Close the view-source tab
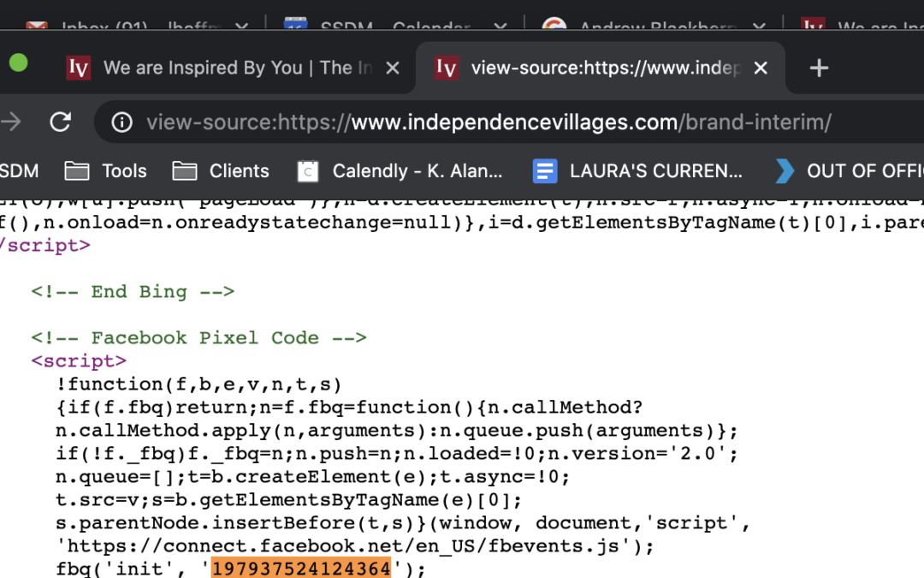 [x=761, y=68]
